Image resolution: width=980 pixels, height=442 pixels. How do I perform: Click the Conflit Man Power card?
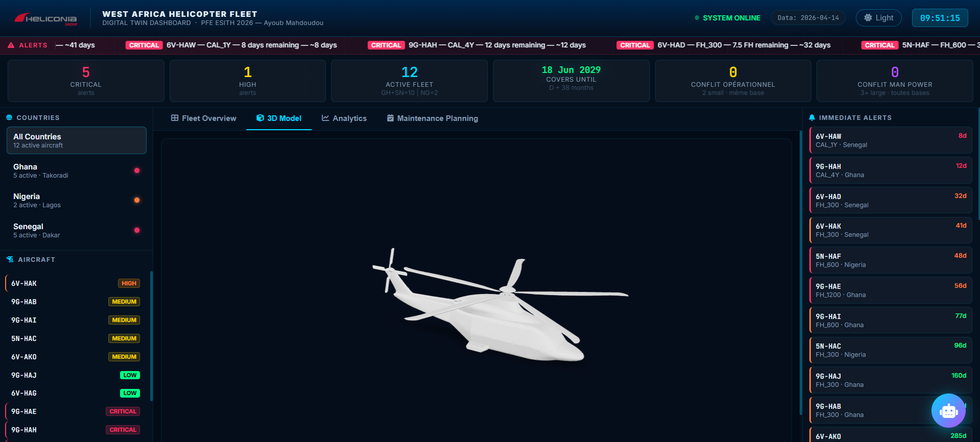pos(895,81)
